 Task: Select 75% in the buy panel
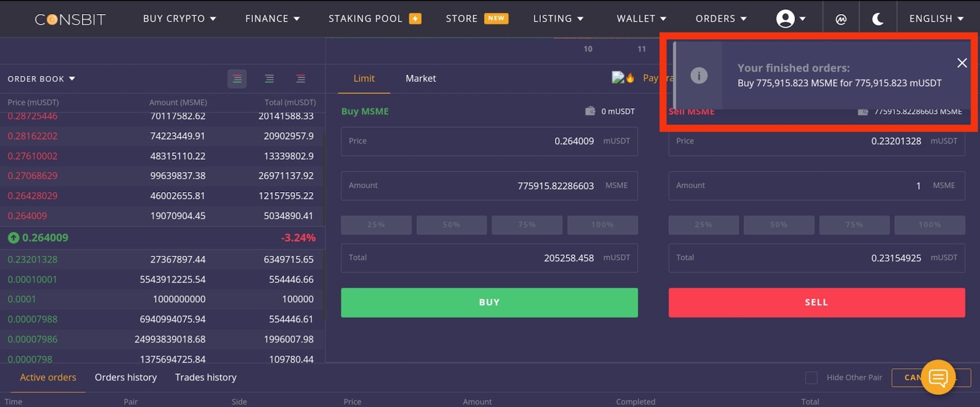click(x=527, y=225)
